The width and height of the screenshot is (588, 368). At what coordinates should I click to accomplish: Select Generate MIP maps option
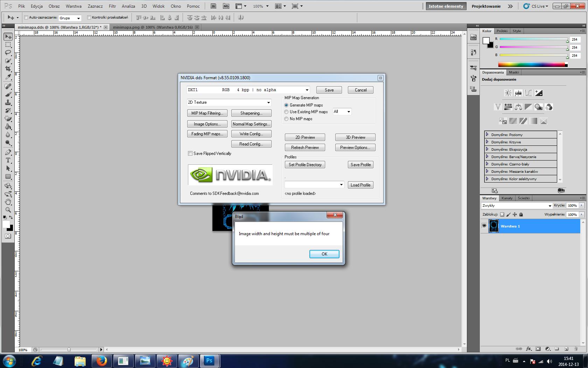coord(286,105)
